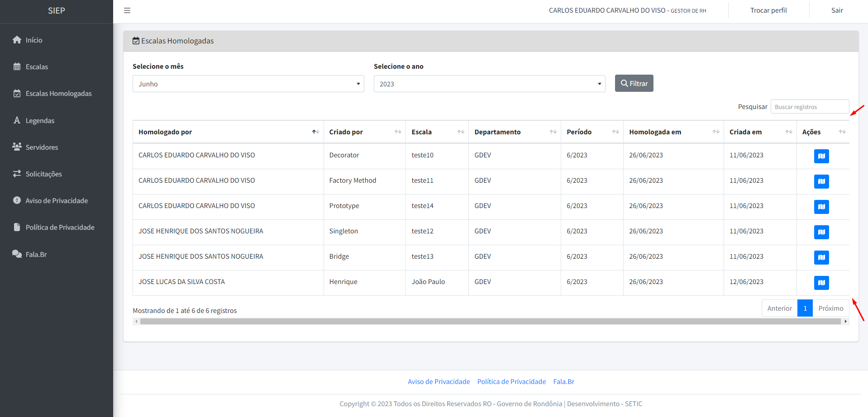Open map action for teste11 row
Screen dimensions: 868x417
821,181
